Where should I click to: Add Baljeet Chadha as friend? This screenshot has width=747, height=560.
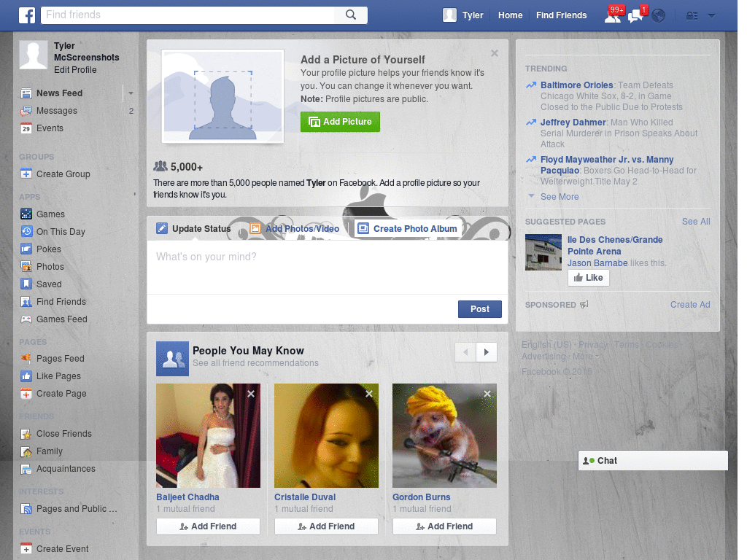[208, 526]
